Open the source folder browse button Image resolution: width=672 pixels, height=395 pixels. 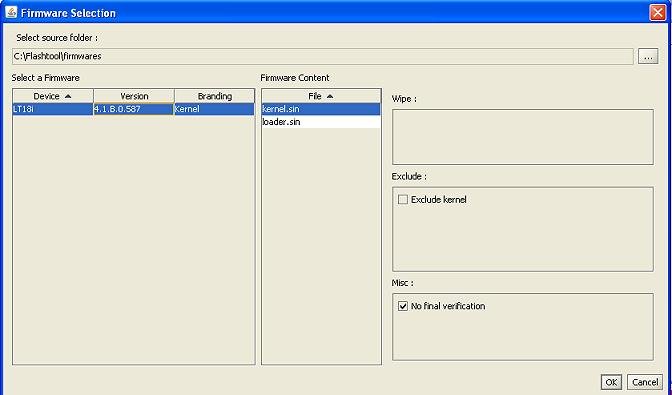[x=648, y=56]
